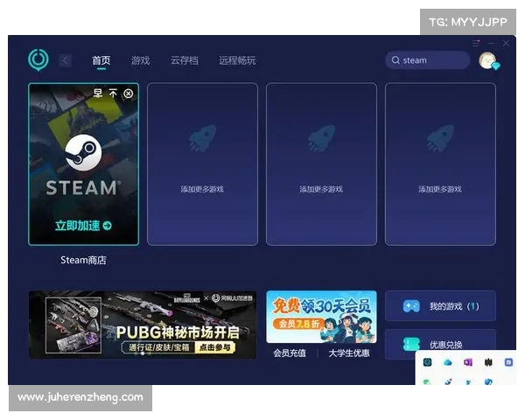The width and height of the screenshot is (525, 420).
Task: Open OneDrive cloud icon in tray popup
Action: point(448,362)
